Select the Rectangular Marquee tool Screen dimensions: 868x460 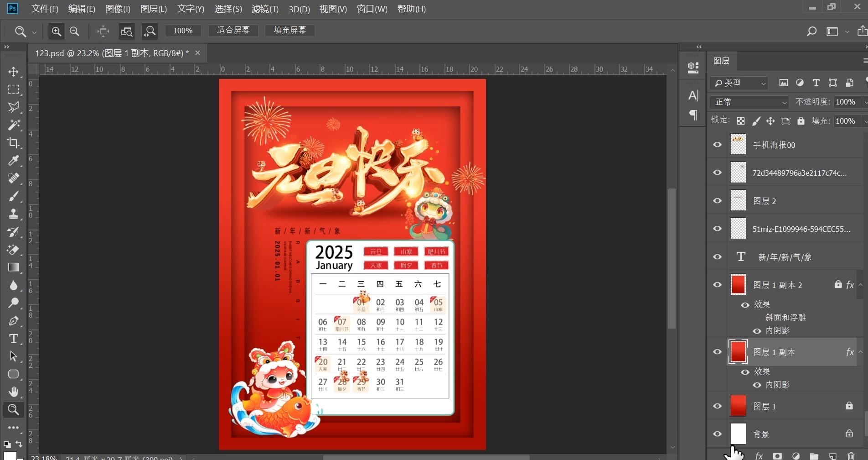[x=13, y=89]
